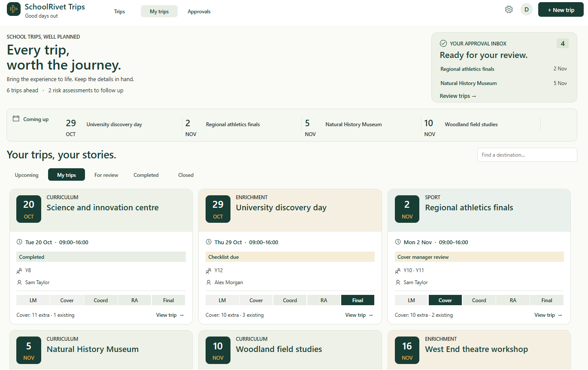Click the clock icon on Science and innovation centre card
The width and height of the screenshot is (588, 370).
pyautogui.click(x=19, y=242)
